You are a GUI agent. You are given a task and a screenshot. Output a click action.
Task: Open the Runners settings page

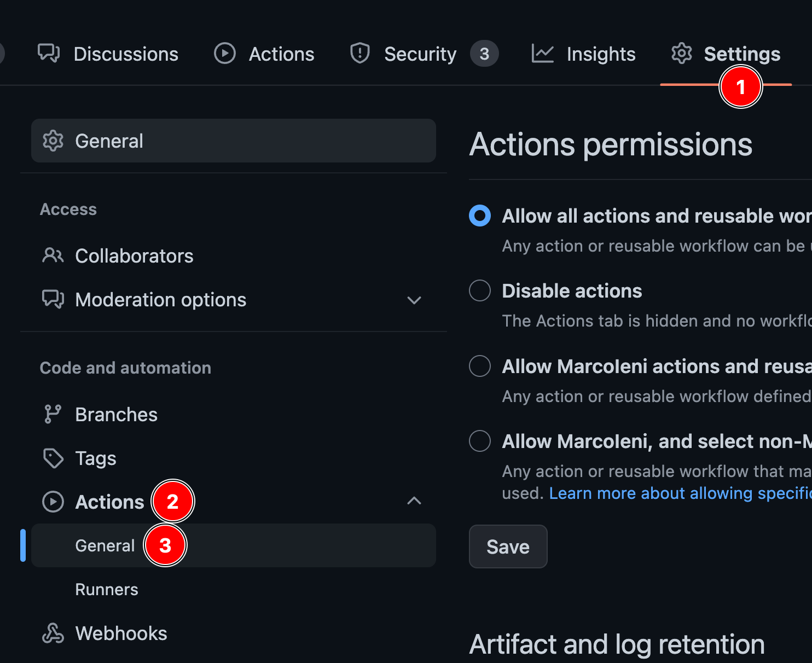click(x=106, y=589)
